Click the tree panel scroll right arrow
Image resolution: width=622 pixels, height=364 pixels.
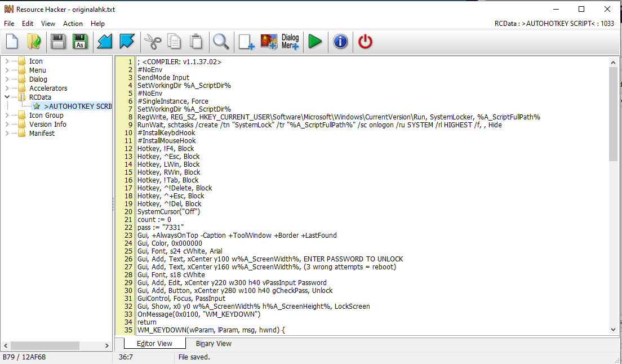tap(106, 346)
